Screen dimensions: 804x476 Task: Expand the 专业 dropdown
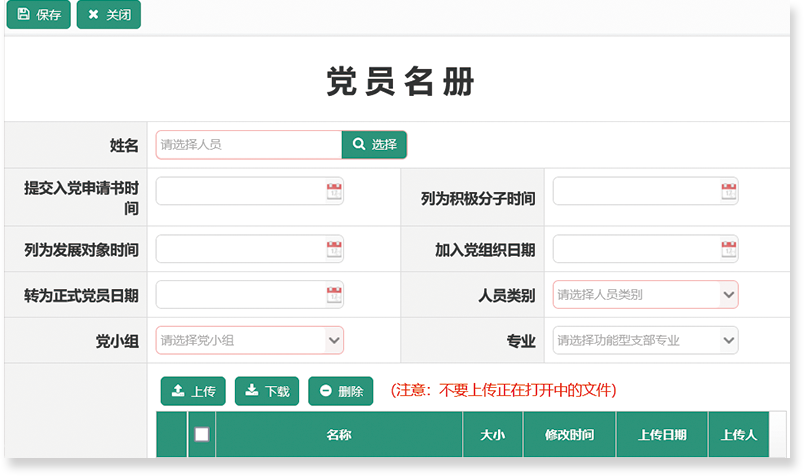coord(728,340)
